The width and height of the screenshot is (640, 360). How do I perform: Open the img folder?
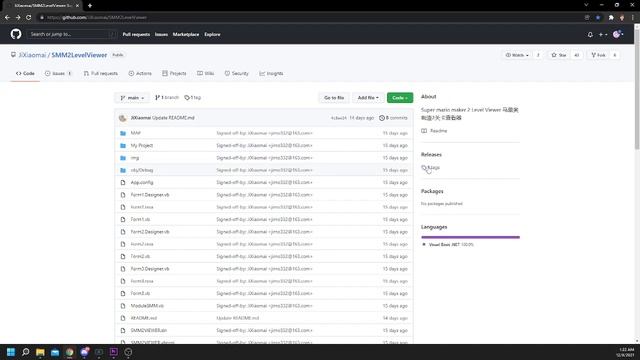135,158
